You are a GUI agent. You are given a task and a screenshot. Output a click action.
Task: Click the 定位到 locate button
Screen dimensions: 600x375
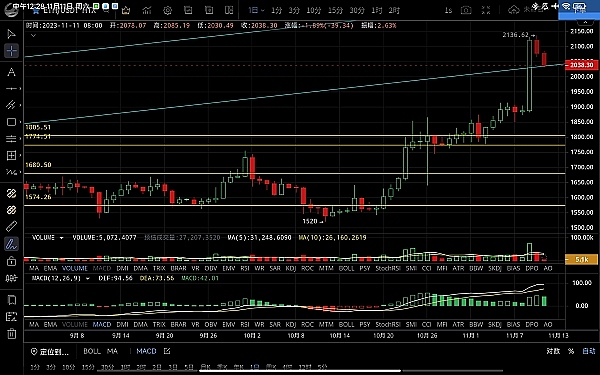(50, 351)
